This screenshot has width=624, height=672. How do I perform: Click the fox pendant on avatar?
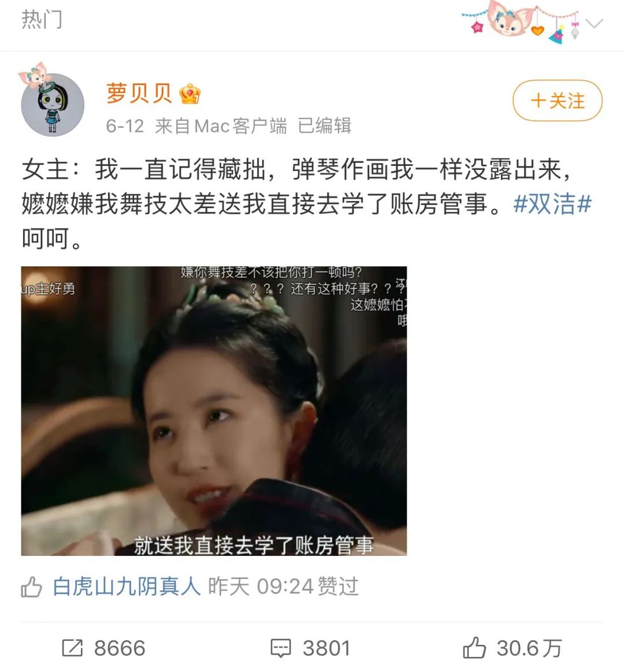point(34,75)
